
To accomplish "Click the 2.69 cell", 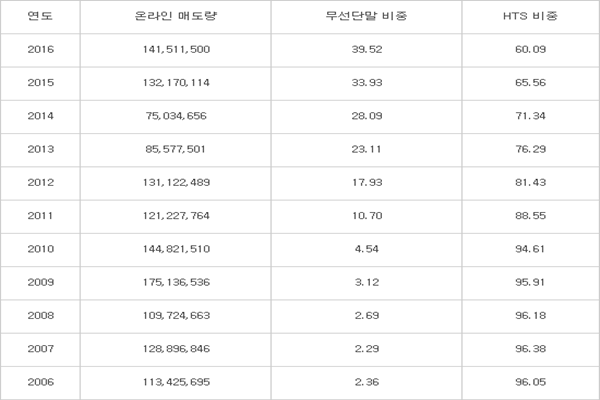I will tap(367, 315).
